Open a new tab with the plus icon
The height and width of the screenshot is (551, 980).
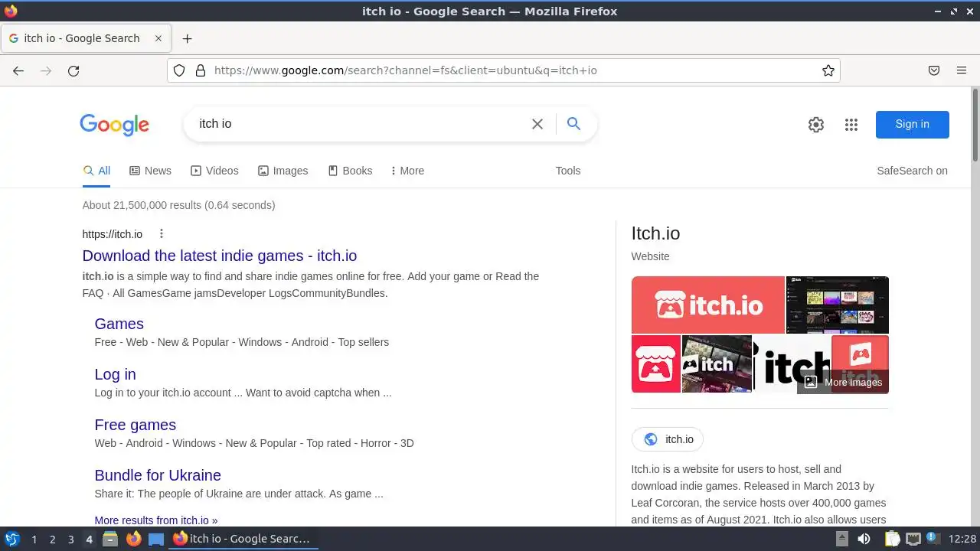click(187, 38)
